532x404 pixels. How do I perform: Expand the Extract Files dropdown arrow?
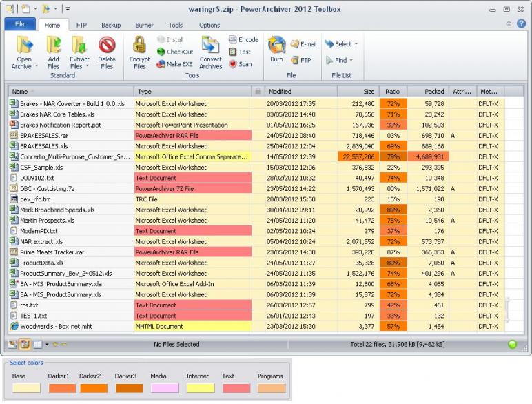click(88, 67)
